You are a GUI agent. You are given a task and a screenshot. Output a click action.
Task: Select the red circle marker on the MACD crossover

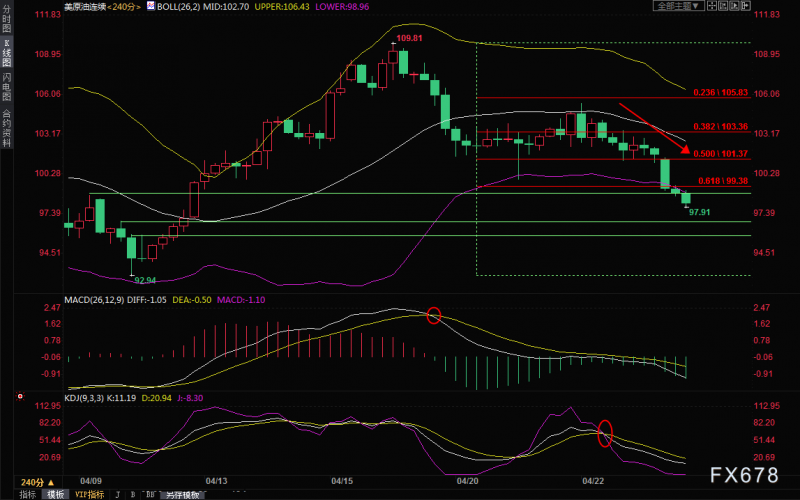433,315
